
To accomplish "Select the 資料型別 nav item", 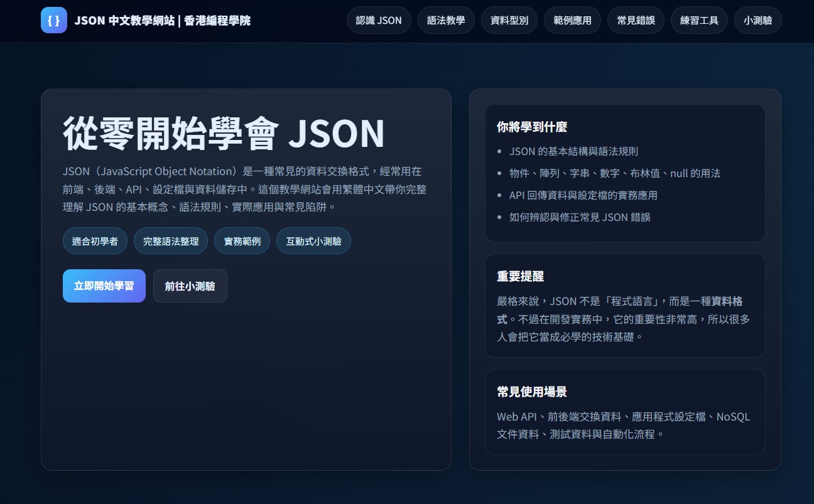I will tap(509, 20).
